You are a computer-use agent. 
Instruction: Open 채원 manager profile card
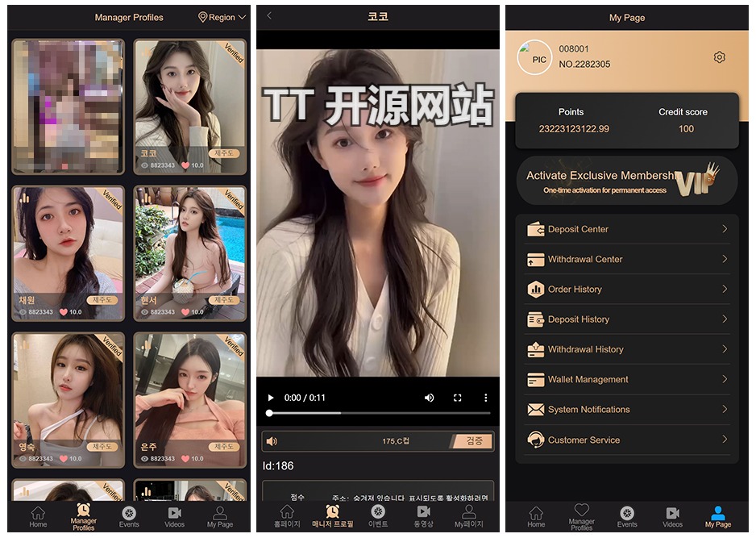click(68, 253)
